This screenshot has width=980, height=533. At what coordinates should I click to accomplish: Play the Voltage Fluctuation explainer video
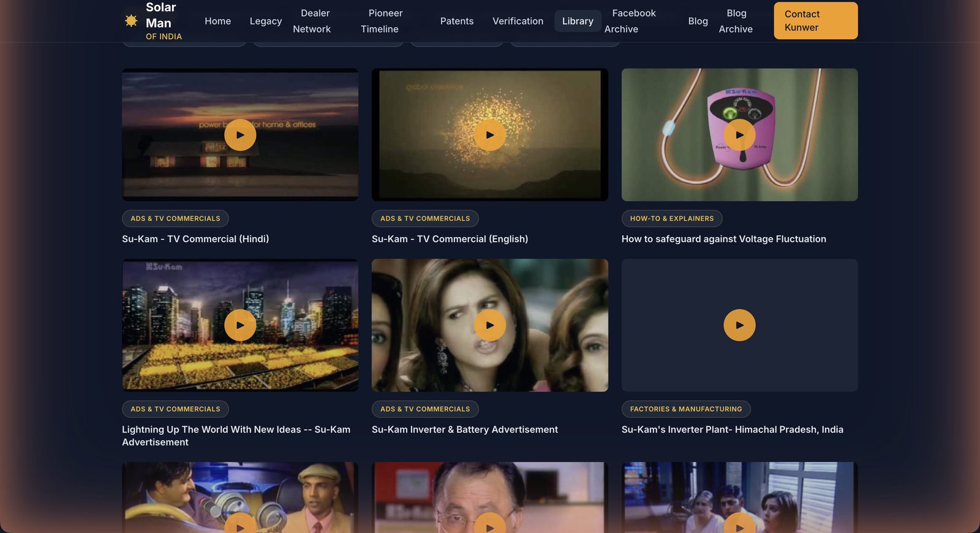click(740, 135)
